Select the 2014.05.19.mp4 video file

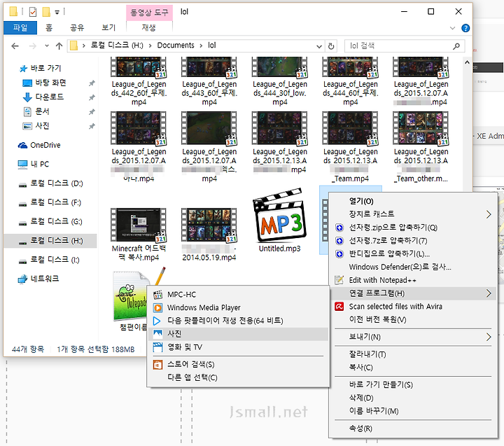209,235
